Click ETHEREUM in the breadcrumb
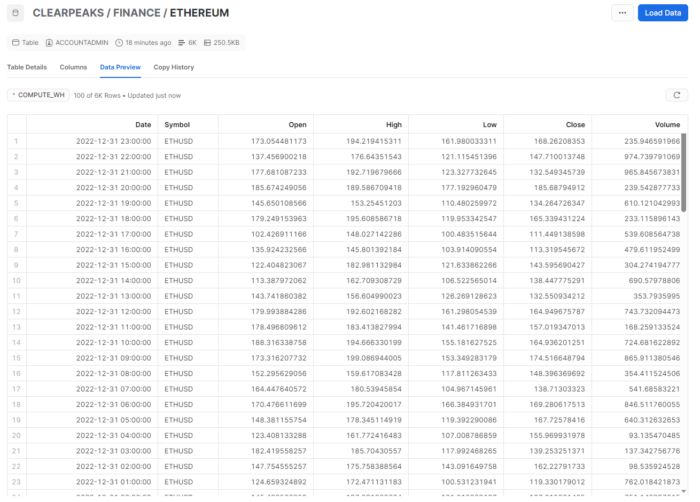 click(199, 13)
